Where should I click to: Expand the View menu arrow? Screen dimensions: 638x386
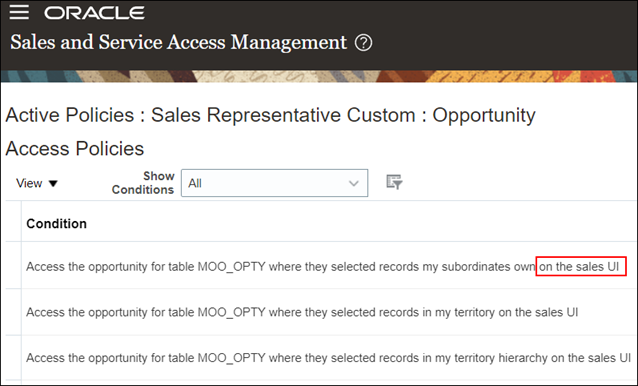[x=53, y=184]
